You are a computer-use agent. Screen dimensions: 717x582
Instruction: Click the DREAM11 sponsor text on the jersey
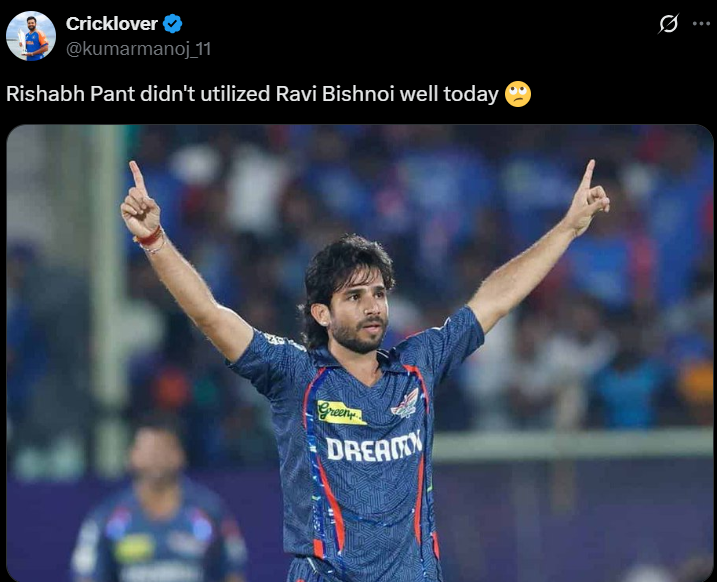374,446
